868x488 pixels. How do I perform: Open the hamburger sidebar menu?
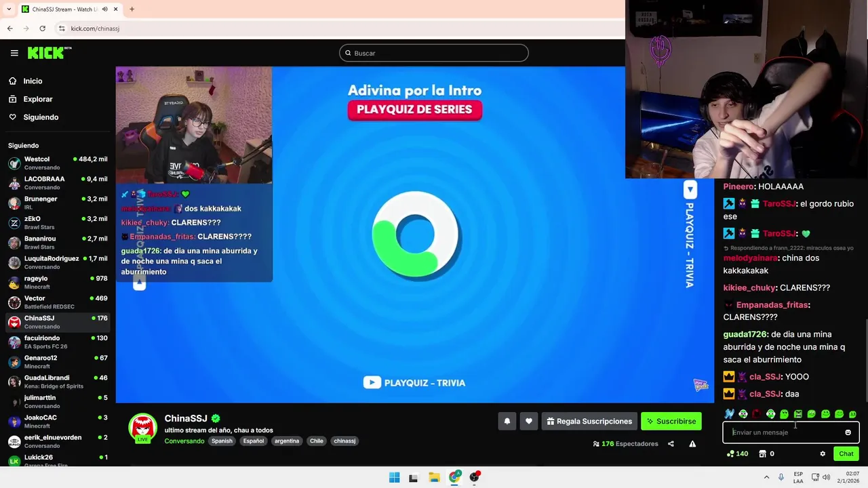(14, 53)
